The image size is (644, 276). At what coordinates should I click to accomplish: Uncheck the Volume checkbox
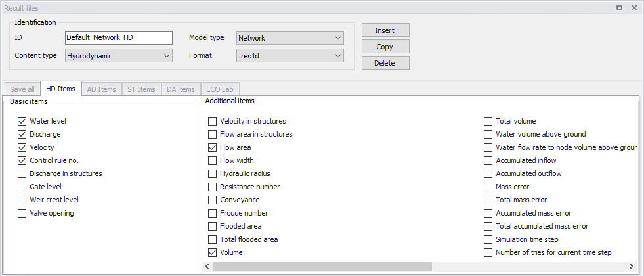tap(212, 252)
